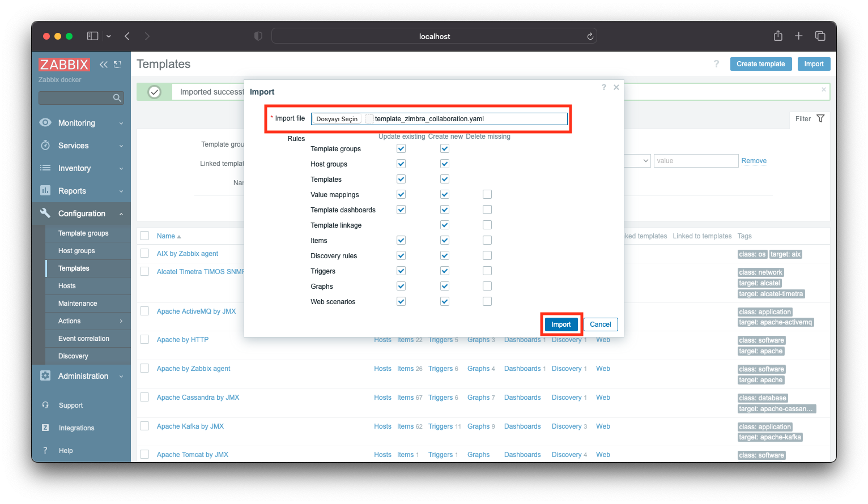
Task: Click the Integrations icon in the sidebar
Action: 45,428
